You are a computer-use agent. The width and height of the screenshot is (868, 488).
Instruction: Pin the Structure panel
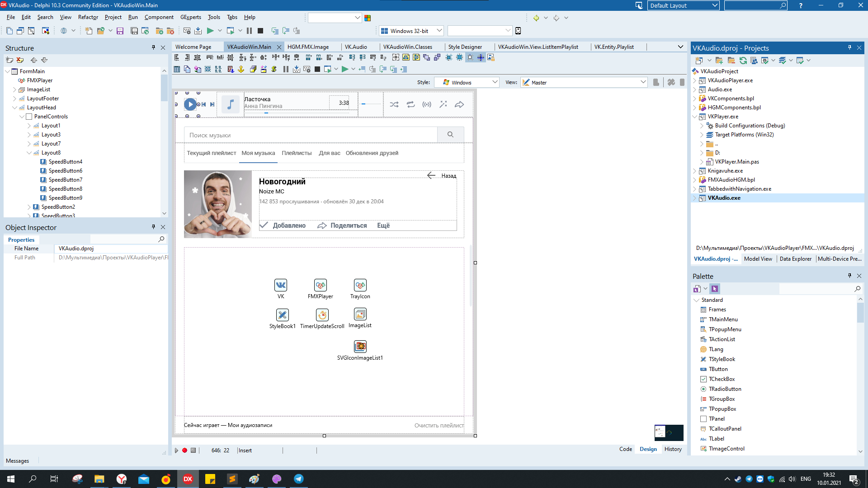coord(153,47)
